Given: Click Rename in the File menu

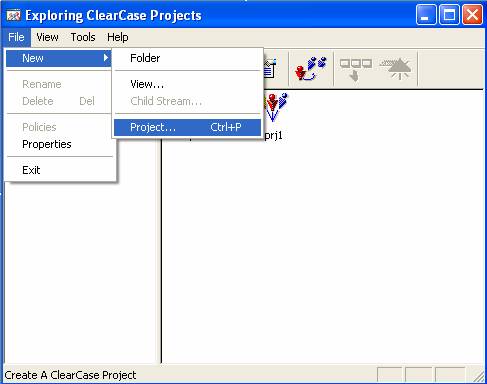Looking at the screenshot, I should coord(59,84).
